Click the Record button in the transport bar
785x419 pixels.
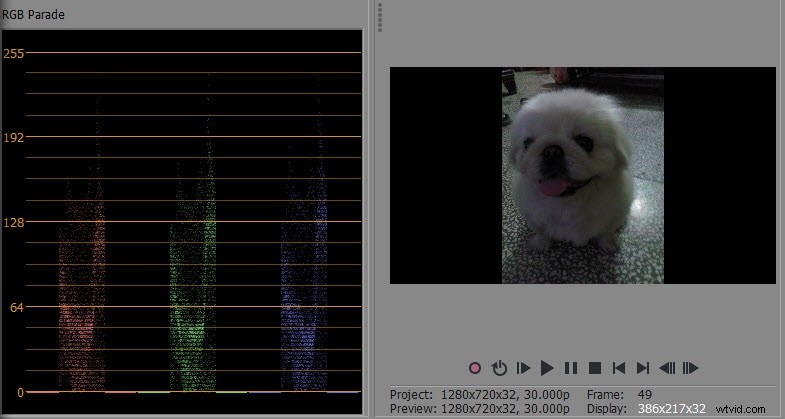[475, 368]
